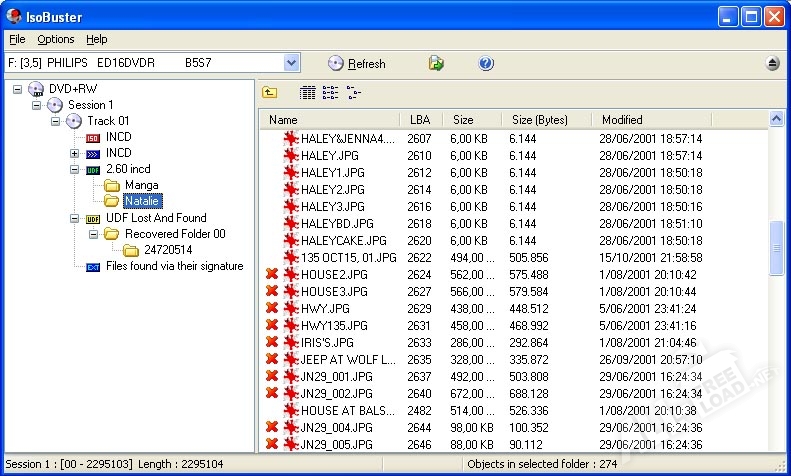Click the eject disc icon
This screenshot has height=476, width=791.
point(773,63)
